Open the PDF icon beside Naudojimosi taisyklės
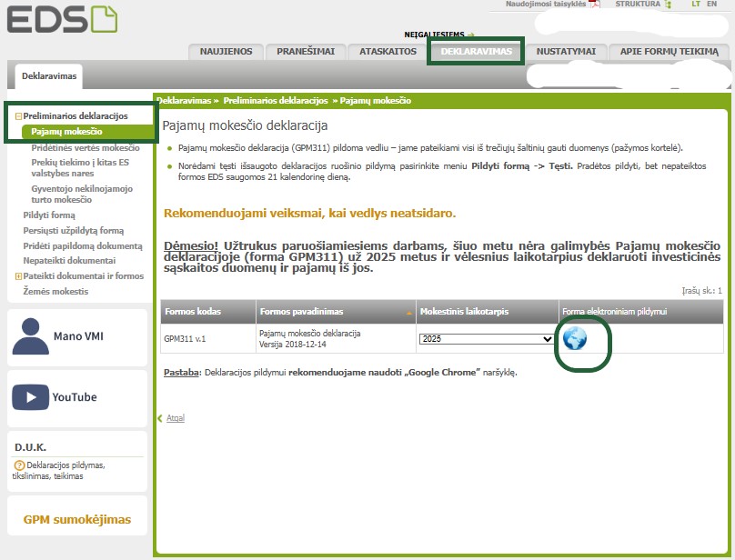Screen dimensions: 735x560 (595, 5)
